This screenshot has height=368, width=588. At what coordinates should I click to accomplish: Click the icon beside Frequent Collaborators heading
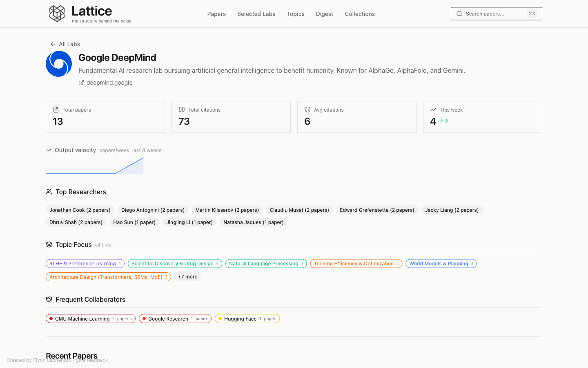(49, 299)
